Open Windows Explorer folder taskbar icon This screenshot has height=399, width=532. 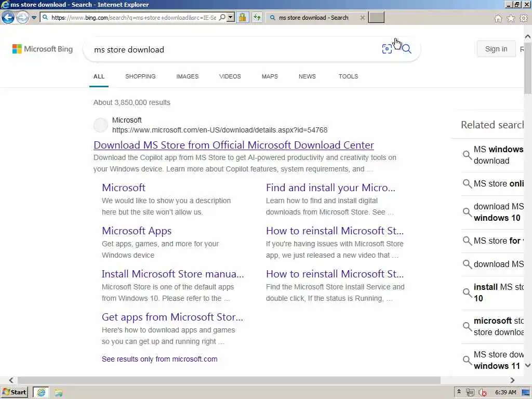coord(58,393)
